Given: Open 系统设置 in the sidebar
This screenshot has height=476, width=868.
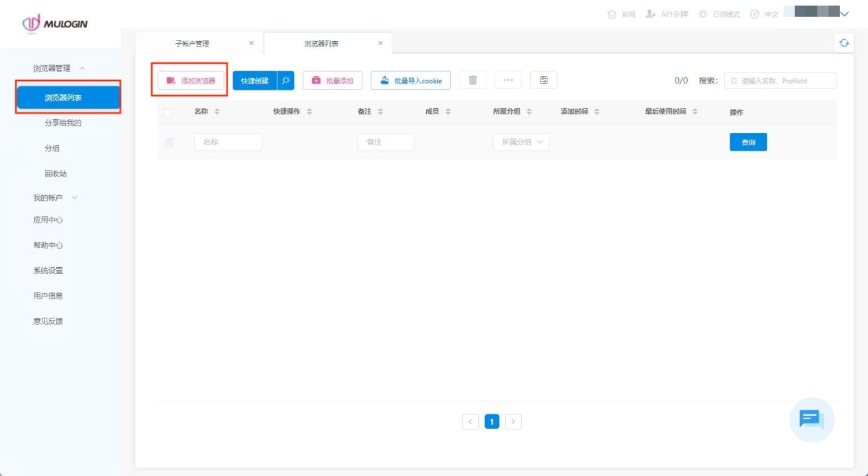Looking at the screenshot, I should point(48,271).
